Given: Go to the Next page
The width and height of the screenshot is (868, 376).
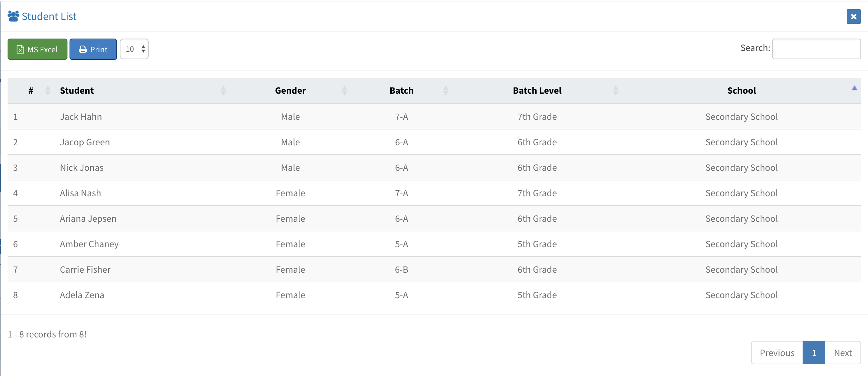Looking at the screenshot, I should [843, 353].
